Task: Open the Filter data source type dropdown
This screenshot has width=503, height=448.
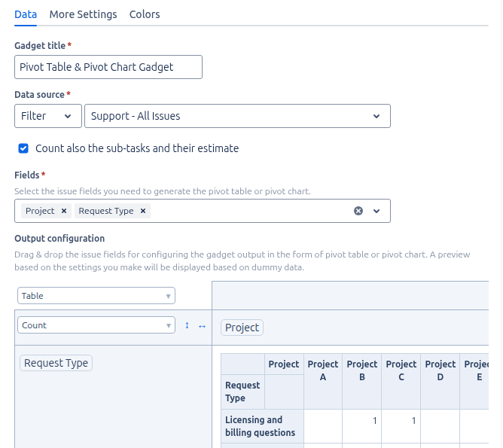Action: [x=48, y=116]
